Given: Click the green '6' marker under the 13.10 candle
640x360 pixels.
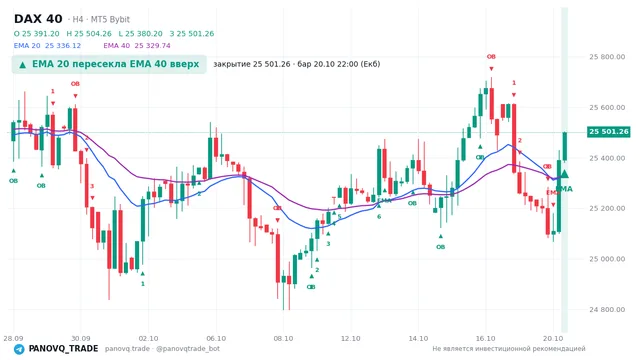Looking at the screenshot, I should click(379, 217).
